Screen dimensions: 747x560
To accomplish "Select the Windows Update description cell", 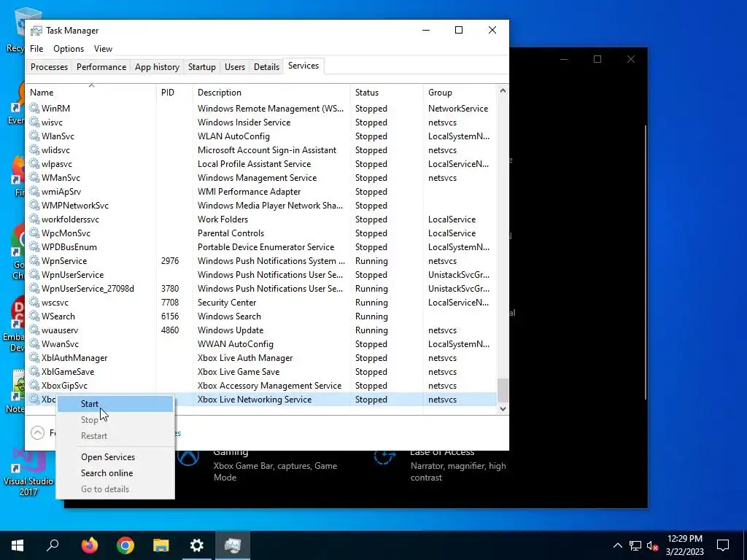I will click(231, 330).
